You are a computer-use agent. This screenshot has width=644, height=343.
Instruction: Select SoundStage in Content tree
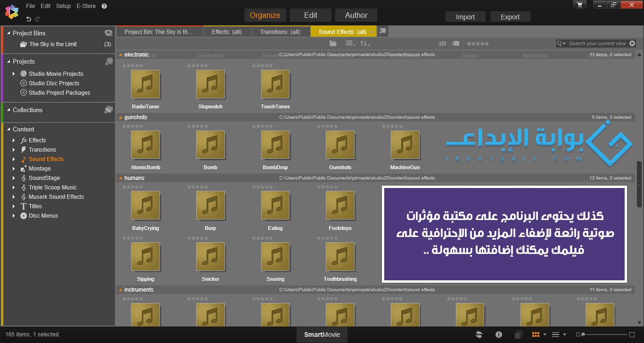(44, 178)
